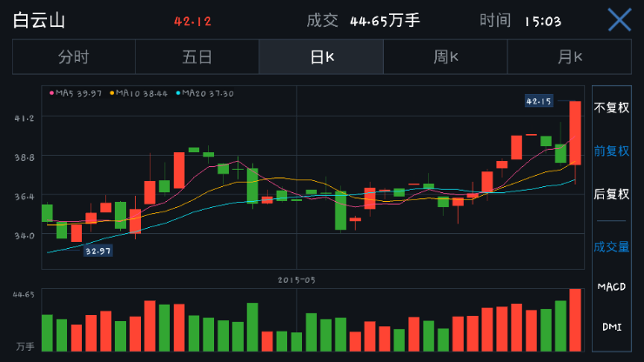Switch to the 分时 tab
This screenshot has height=362, width=644.
click(74, 57)
